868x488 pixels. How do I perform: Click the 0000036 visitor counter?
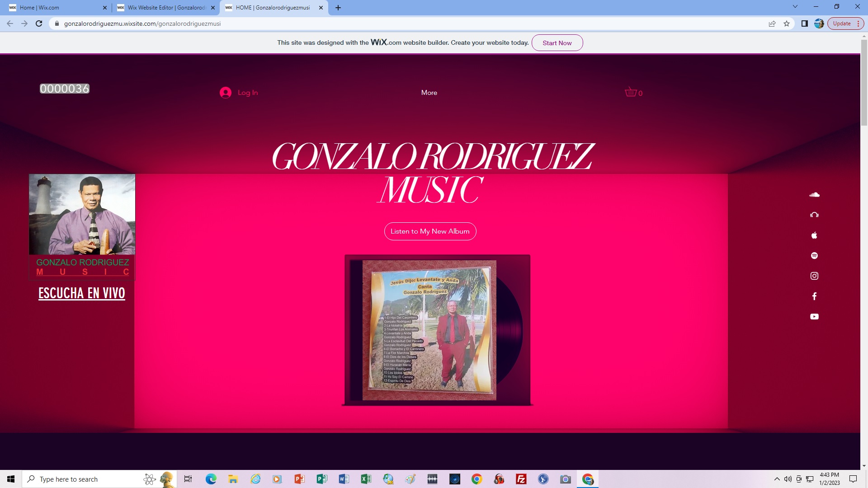click(65, 89)
